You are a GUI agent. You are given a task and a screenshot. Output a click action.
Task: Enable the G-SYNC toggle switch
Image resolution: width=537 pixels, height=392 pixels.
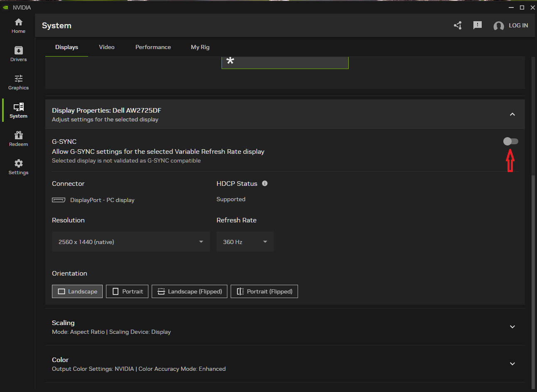pos(510,141)
